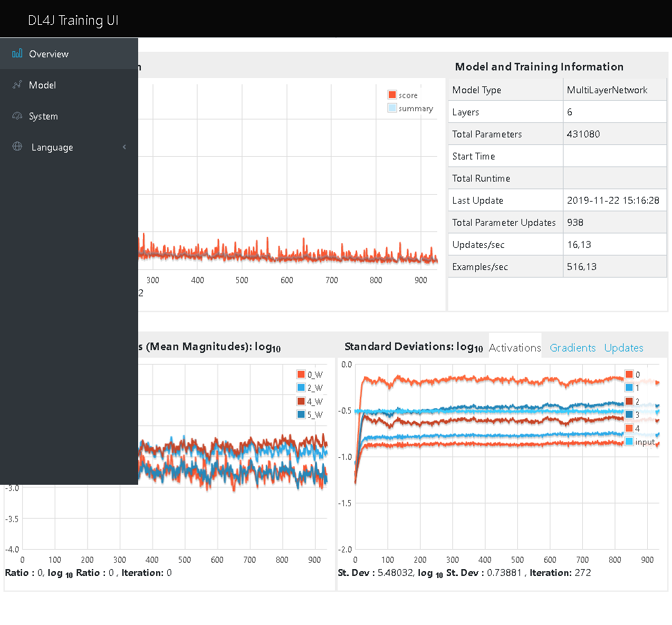The image size is (672, 625).
Task: Hide the input series in activations legend
Action: click(x=641, y=442)
